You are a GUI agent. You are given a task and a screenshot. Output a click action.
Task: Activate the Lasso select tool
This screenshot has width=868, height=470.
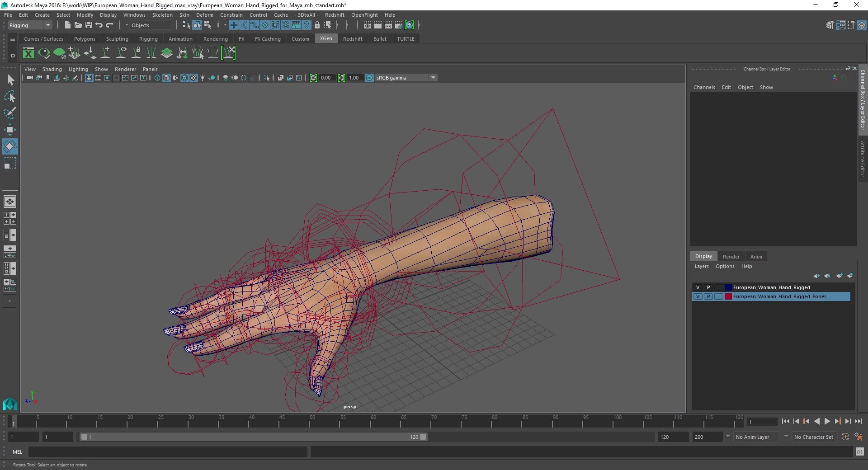10,97
